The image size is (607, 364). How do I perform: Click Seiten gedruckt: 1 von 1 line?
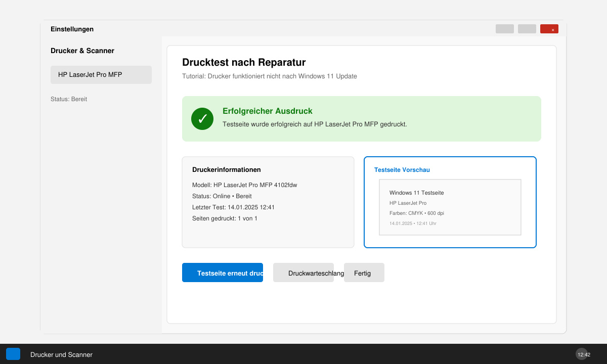pyautogui.click(x=225, y=218)
